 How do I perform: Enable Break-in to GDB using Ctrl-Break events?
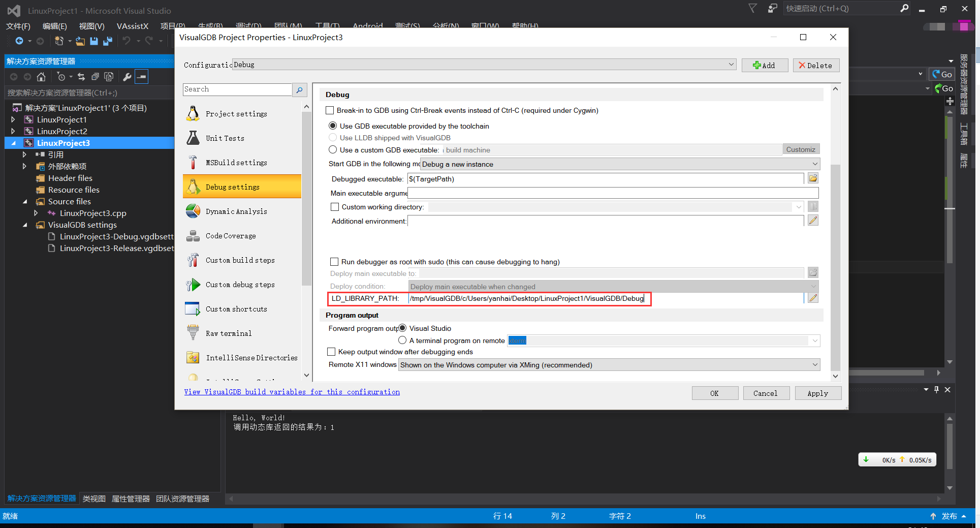tap(330, 110)
